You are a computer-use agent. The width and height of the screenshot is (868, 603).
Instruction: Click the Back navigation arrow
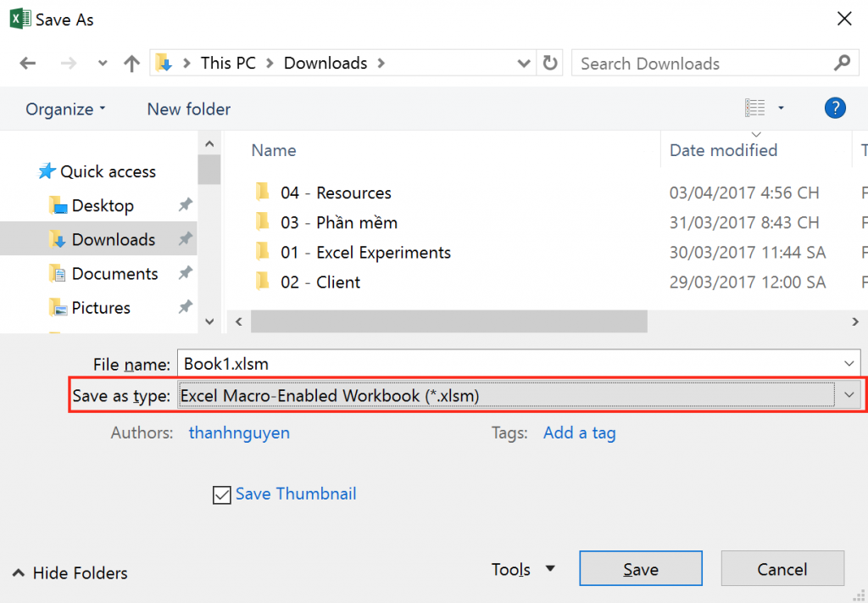pos(28,64)
